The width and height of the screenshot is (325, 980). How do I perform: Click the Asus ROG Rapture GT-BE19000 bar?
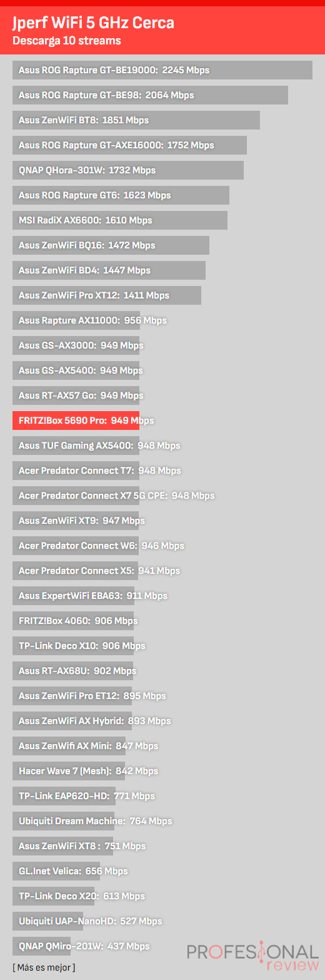coord(162,70)
